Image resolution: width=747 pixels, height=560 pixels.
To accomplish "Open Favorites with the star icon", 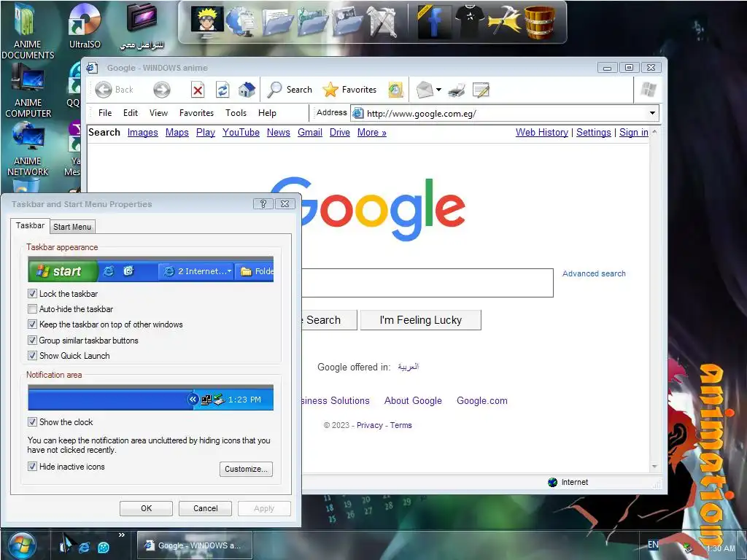I will coord(330,90).
